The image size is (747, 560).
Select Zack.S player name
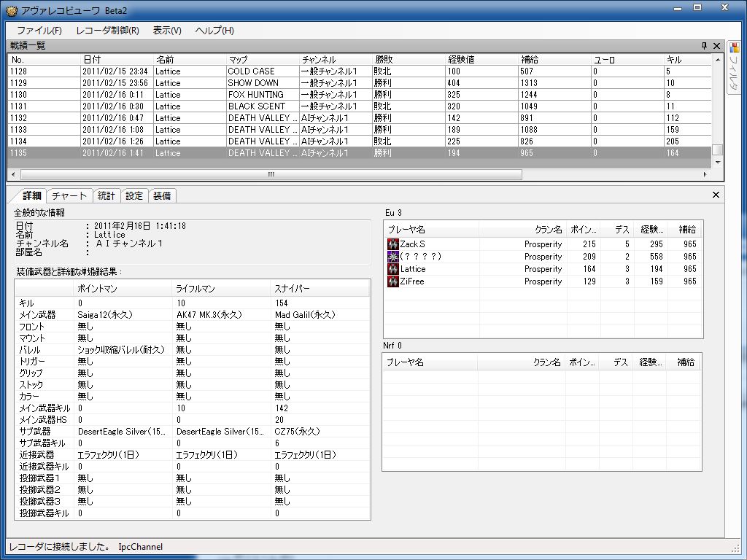coord(413,244)
